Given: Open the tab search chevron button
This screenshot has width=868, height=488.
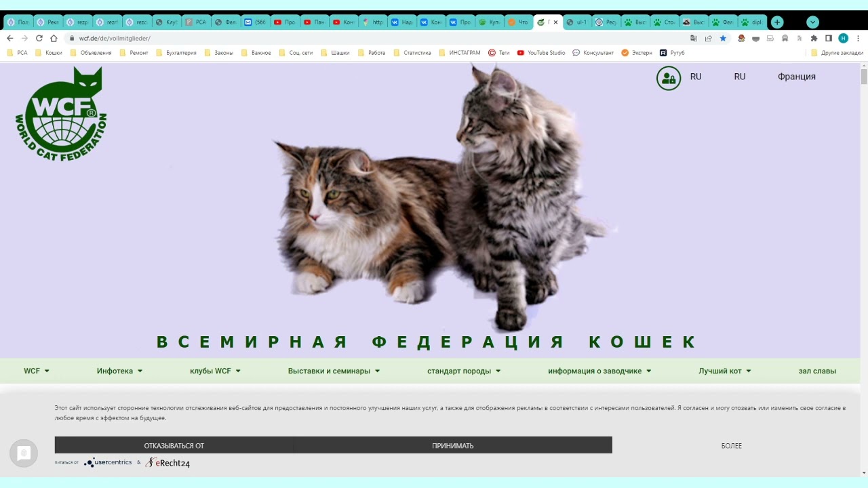Looking at the screenshot, I should tap(812, 22).
